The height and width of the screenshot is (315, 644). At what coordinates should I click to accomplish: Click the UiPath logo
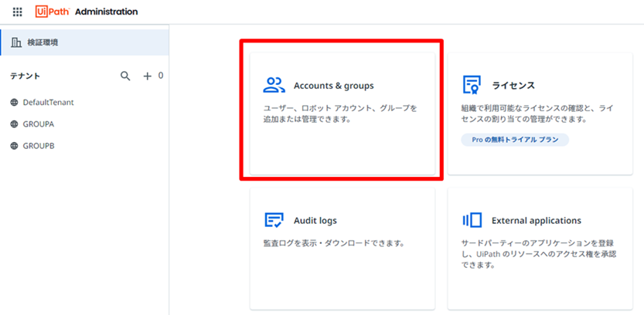click(53, 12)
